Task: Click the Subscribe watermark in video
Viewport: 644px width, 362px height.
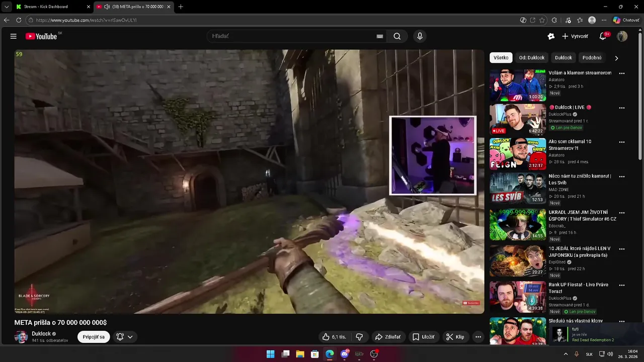Action: point(471,303)
